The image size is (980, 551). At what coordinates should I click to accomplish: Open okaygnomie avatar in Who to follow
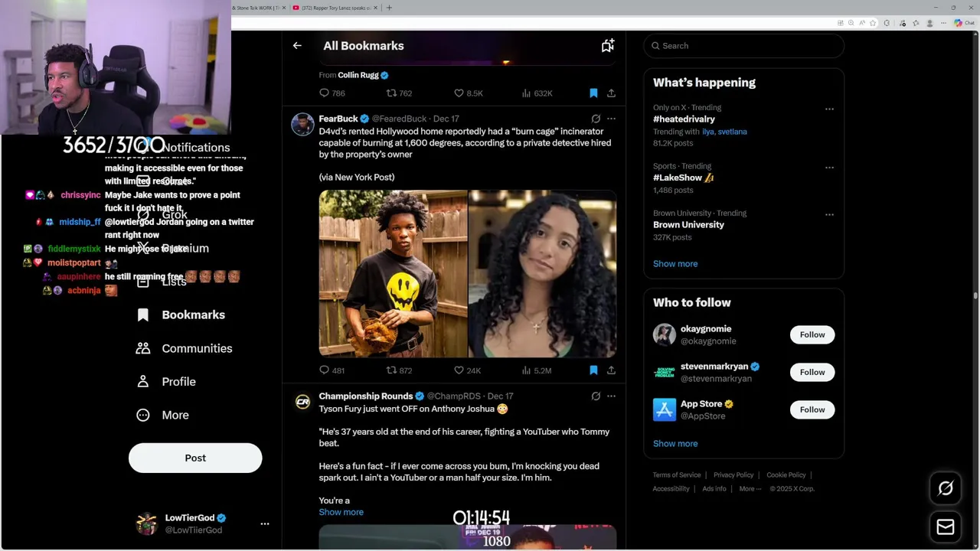point(665,334)
